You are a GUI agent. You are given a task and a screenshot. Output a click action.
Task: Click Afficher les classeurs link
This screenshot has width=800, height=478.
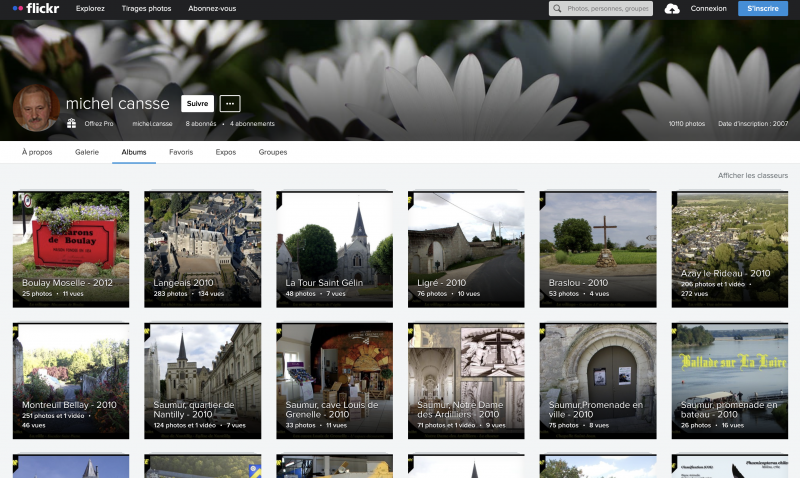pos(753,175)
